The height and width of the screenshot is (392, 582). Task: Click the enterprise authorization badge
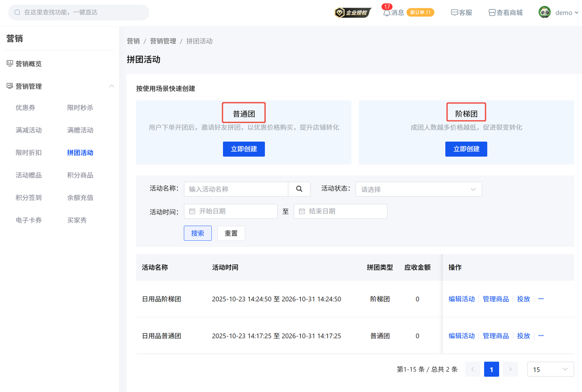tap(352, 13)
